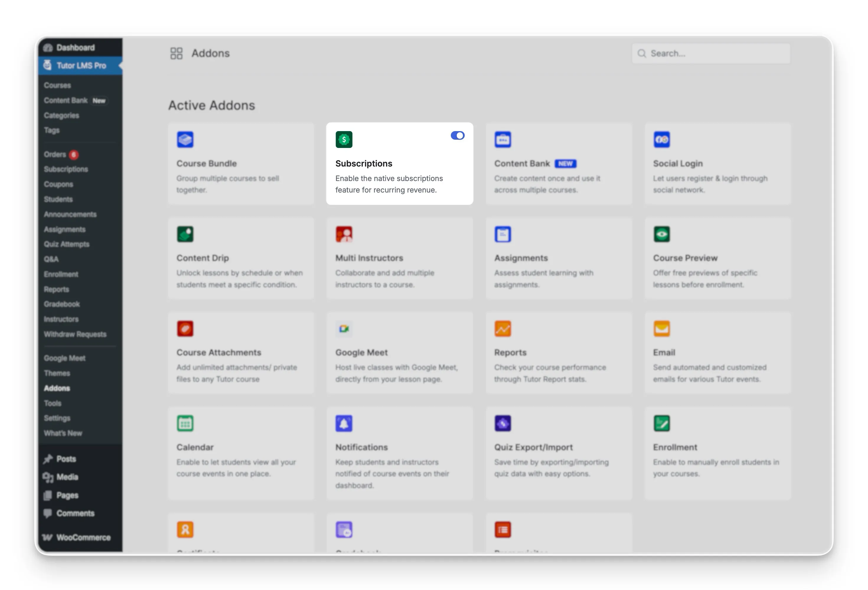This screenshot has height=590, width=868.
Task: Click the Course Preview eye icon
Action: coord(662,234)
